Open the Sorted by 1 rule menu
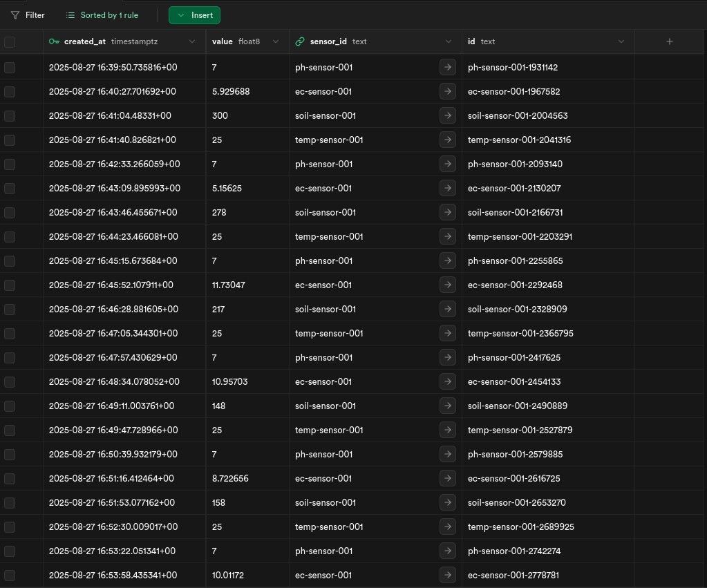The width and height of the screenshot is (707, 588). point(102,15)
